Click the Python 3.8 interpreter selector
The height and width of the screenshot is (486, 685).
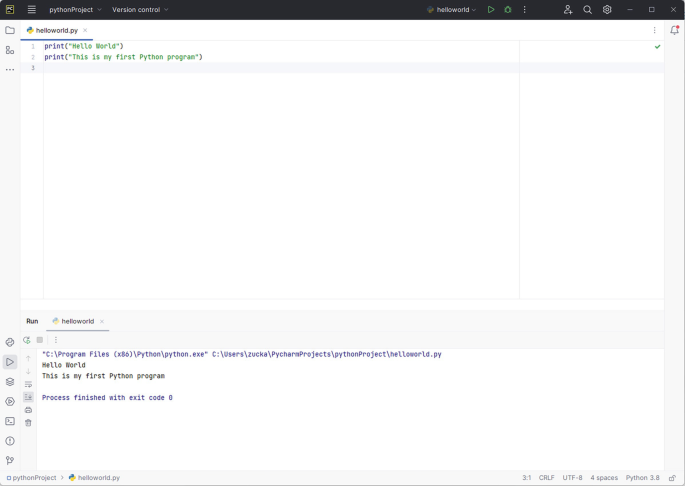(643, 478)
